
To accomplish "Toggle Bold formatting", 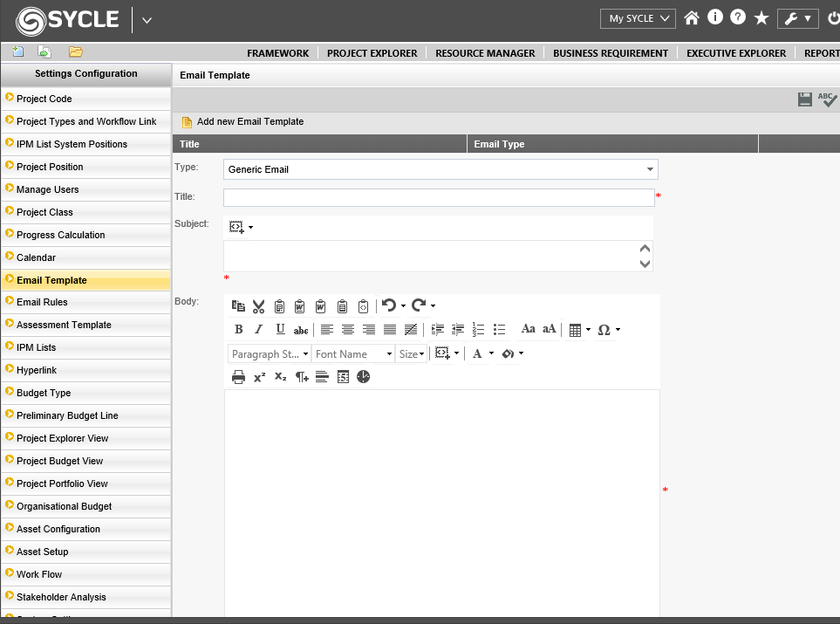I will 239,330.
